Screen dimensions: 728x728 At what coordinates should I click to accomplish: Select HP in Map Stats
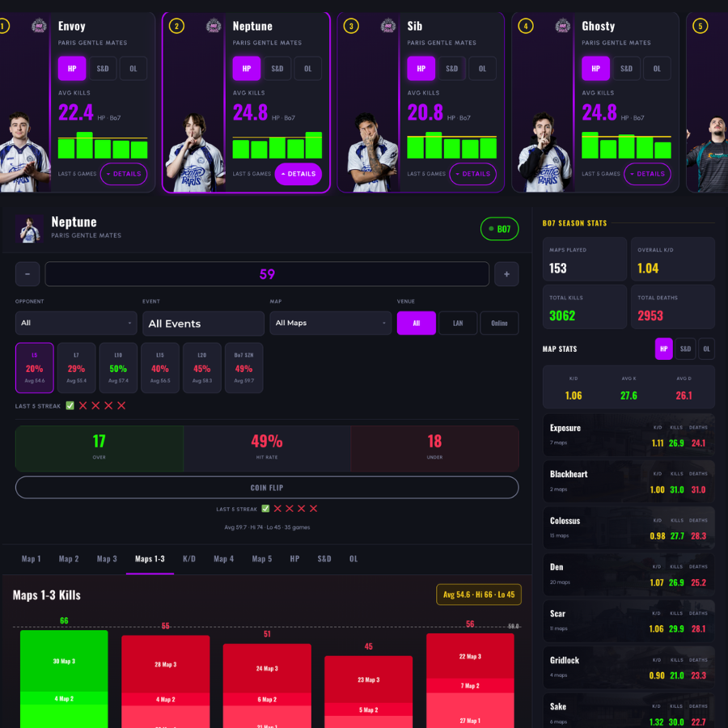(664, 349)
